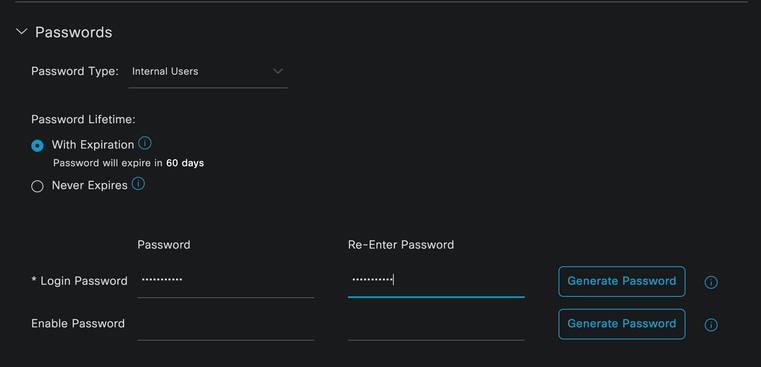Show info icon beside With Expiration

click(145, 143)
